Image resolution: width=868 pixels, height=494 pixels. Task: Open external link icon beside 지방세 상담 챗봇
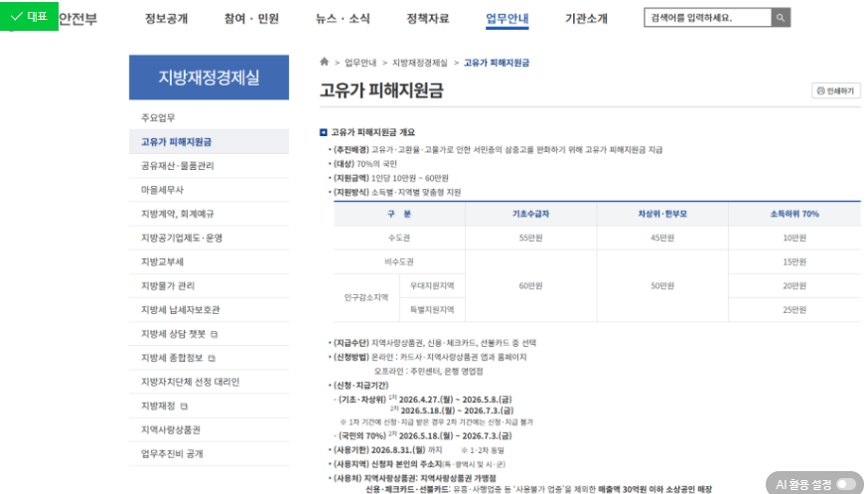tap(215, 335)
